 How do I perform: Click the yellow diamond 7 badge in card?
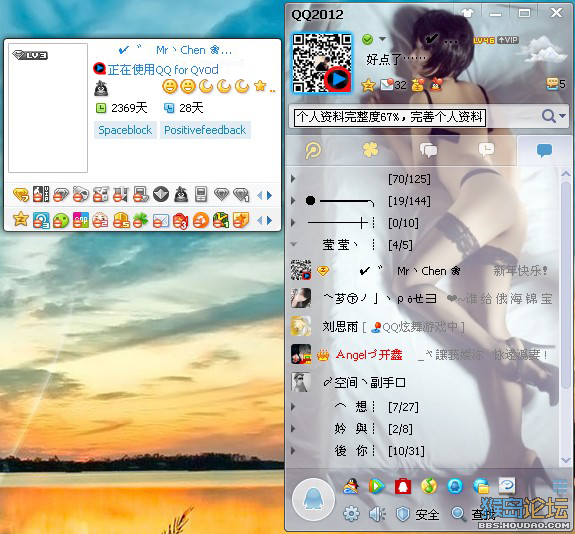coord(21,194)
